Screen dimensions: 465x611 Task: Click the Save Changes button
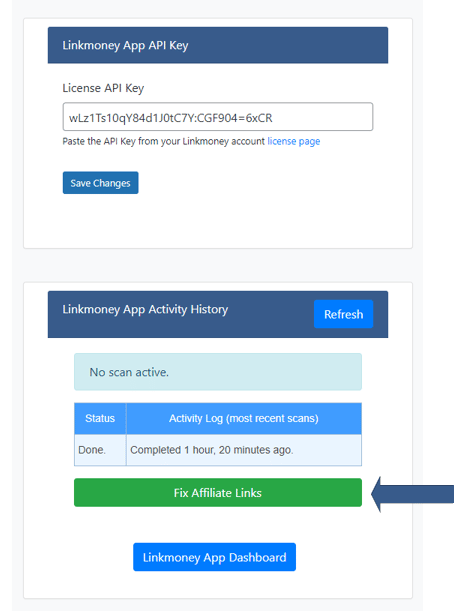[101, 183]
